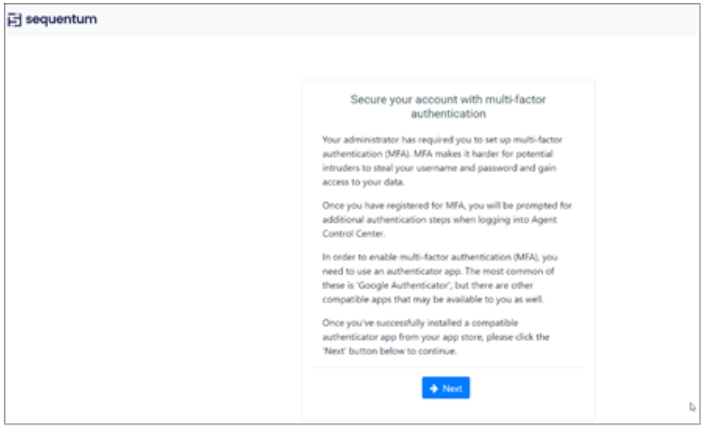Click the right-arrow icon inside Next button
The height and width of the screenshot is (428, 705).
click(x=433, y=388)
